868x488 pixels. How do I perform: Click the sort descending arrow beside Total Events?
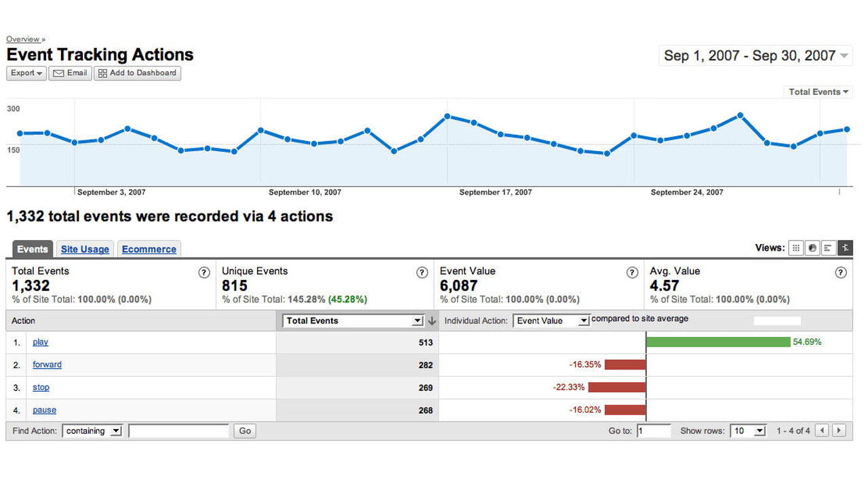(x=432, y=321)
